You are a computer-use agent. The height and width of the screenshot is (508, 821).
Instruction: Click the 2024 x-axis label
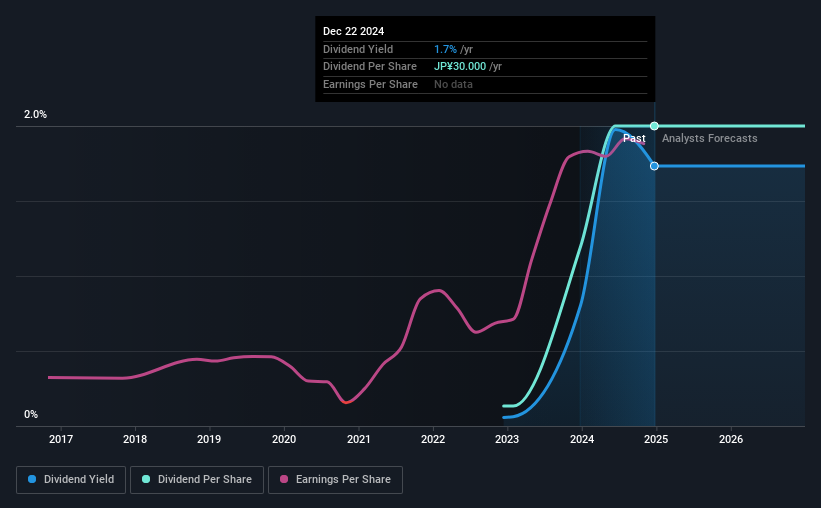click(582, 439)
